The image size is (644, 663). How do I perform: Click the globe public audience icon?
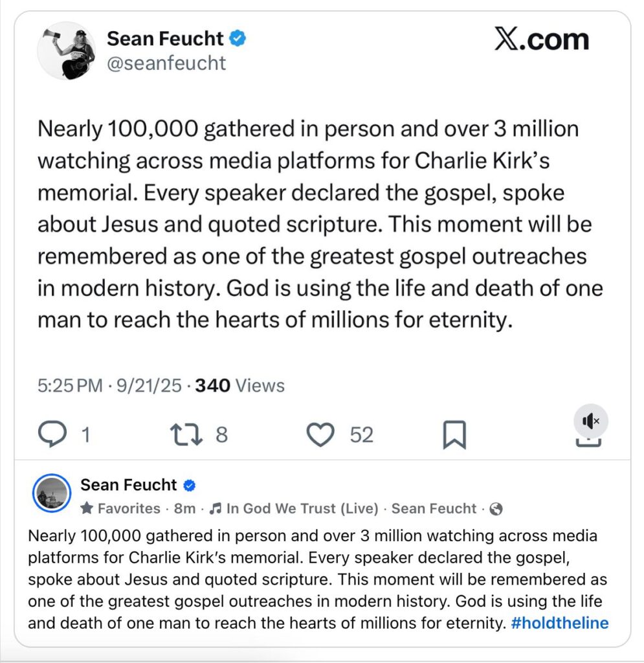[496, 509]
